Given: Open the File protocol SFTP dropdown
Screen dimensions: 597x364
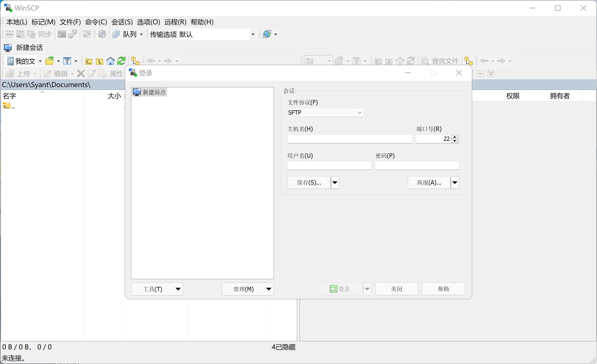Looking at the screenshot, I should coord(326,112).
